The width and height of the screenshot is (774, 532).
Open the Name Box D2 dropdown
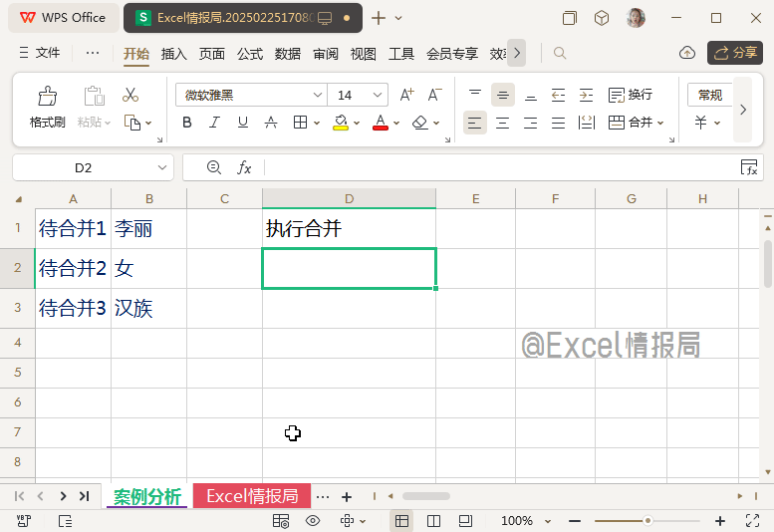tap(162, 167)
